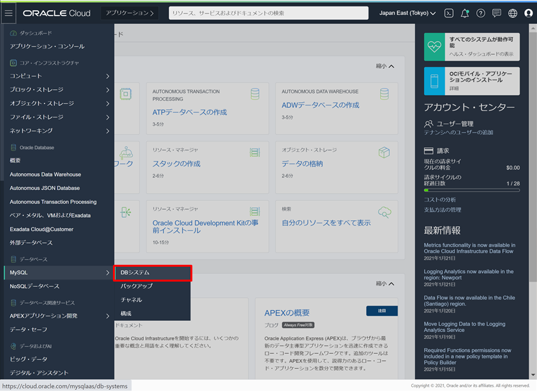Select バックアップ in the MySQL submenu

tap(137, 285)
